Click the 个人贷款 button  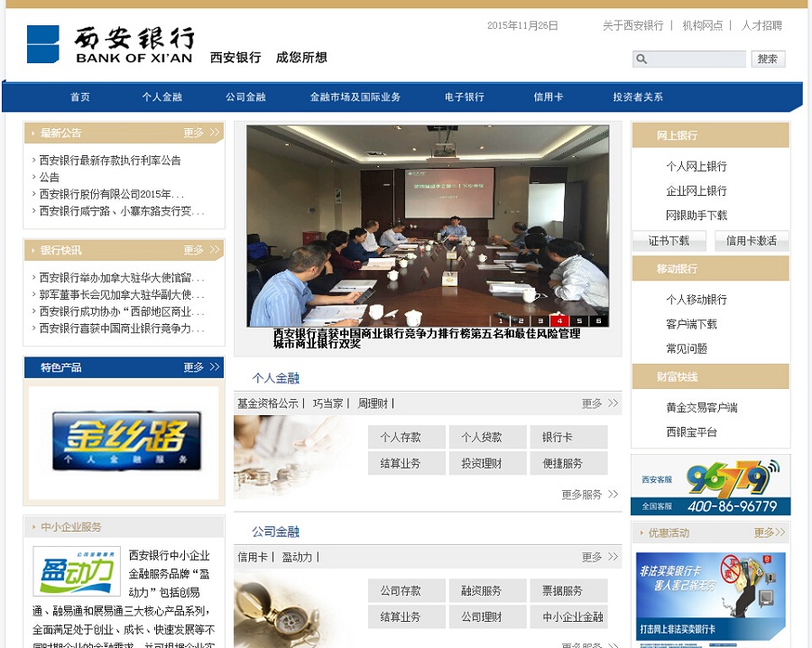click(488, 437)
